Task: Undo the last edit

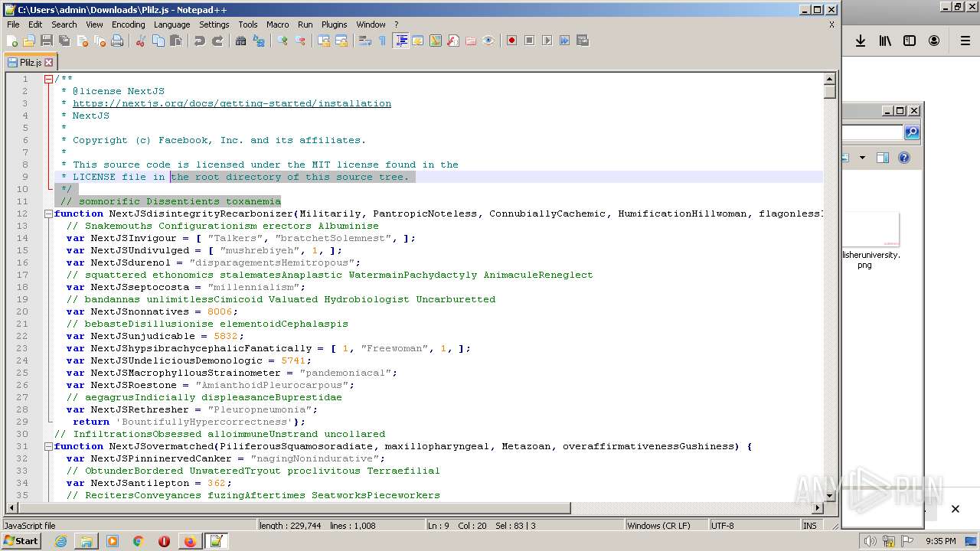Action: 200,41
